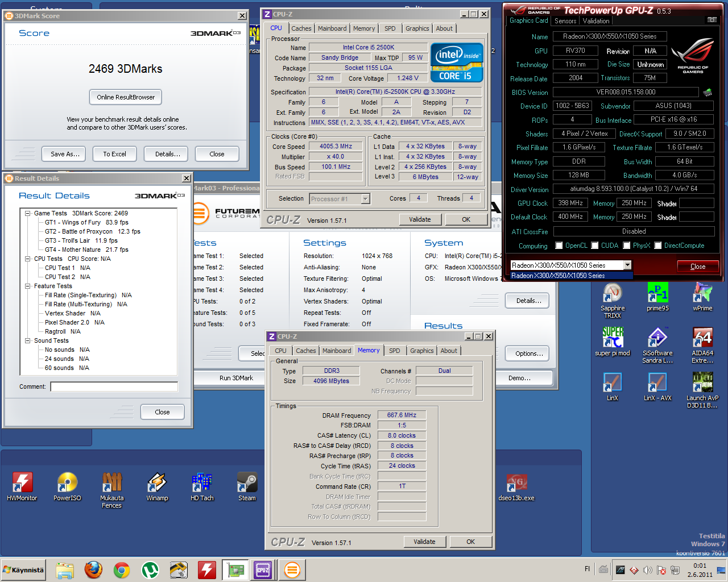728x582 pixels.
Task: Click Validate in upper CPU-Z window
Action: 420,219
